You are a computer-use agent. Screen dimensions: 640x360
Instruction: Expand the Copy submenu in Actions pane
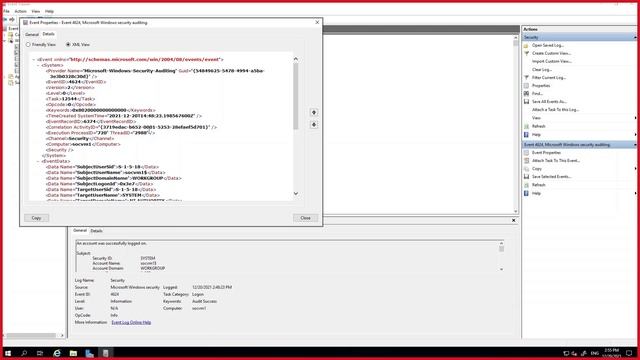point(636,169)
